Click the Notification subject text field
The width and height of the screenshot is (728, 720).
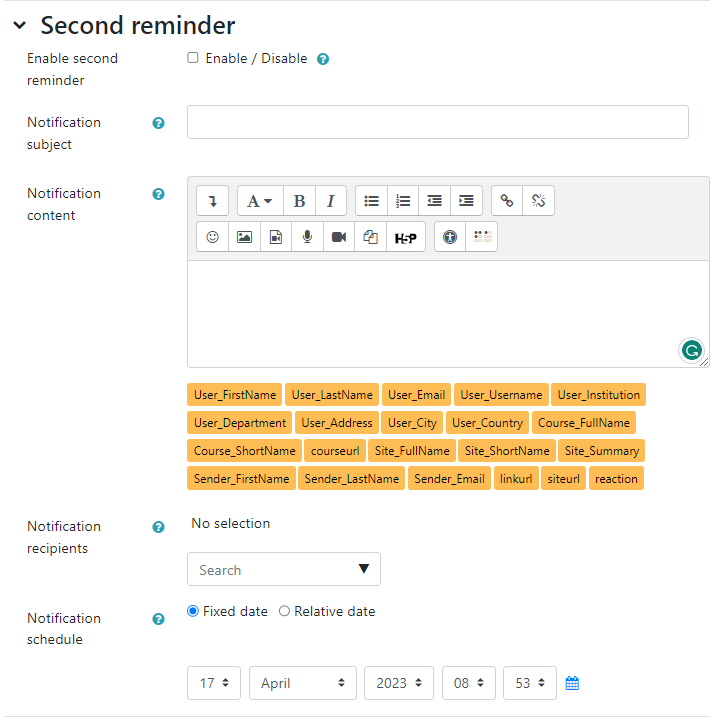tap(437, 122)
